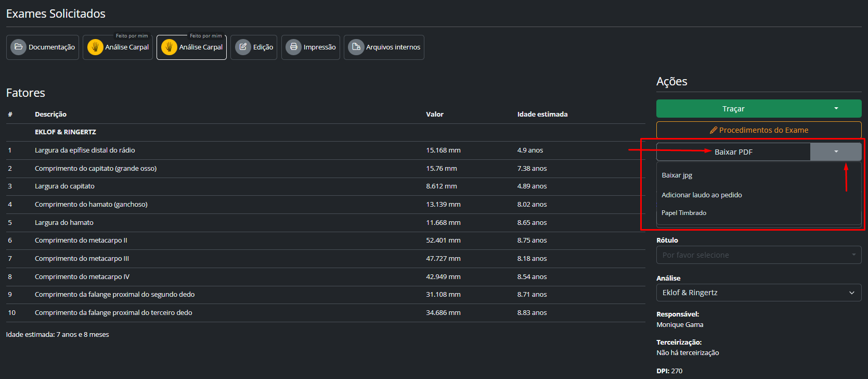Open the Arquivos internos tab
Image resolution: width=868 pixels, height=379 pixels.
pos(384,47)
